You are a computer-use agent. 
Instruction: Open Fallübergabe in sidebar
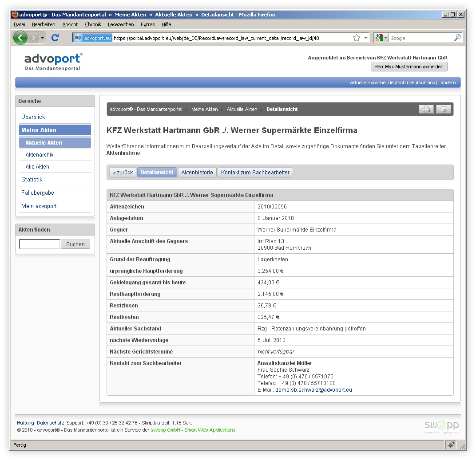pos(38,193)
